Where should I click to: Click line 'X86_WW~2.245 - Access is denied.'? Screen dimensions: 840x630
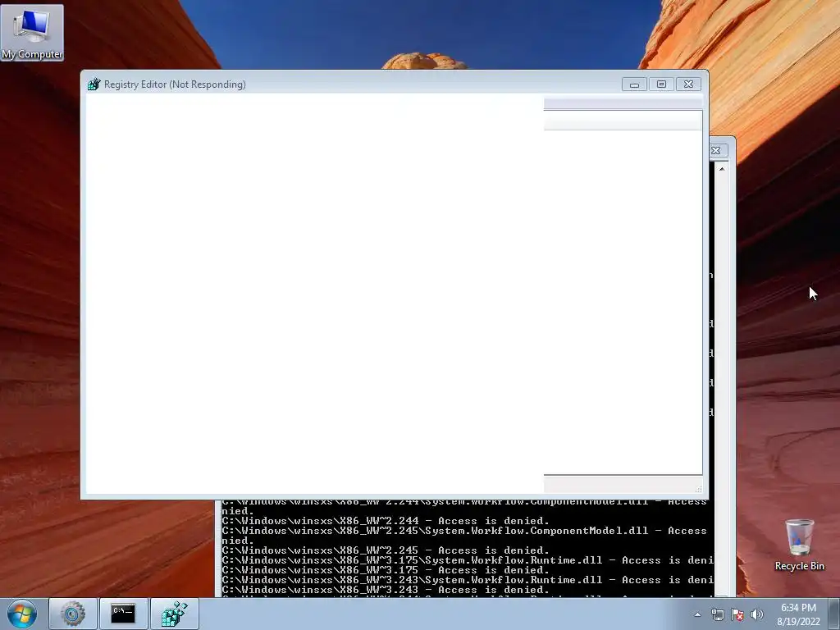[386, 550]
